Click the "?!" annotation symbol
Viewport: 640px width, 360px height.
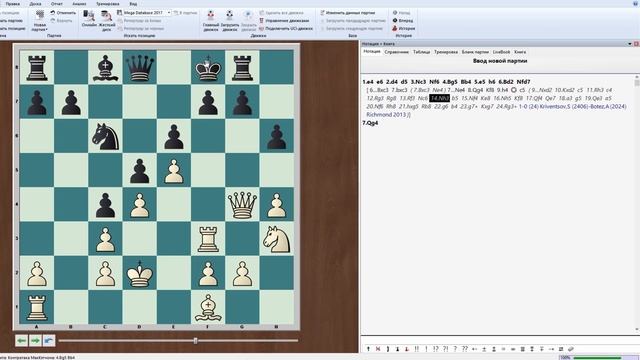click(445, 349)
